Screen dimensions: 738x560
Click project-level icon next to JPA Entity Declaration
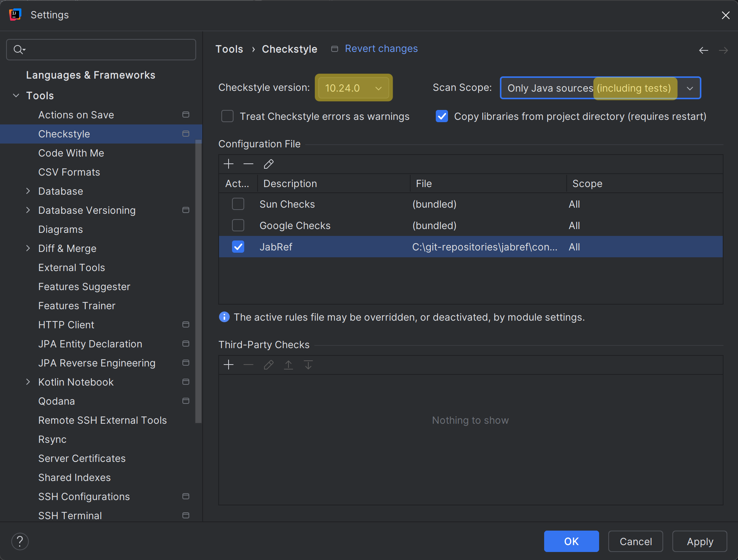pos(186,344)
